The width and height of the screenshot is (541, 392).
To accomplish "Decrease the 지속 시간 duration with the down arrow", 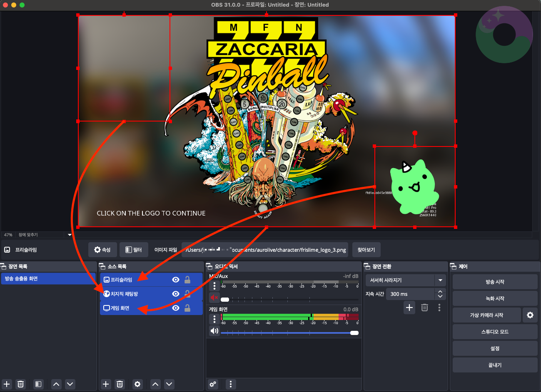I will pos(440,297).
